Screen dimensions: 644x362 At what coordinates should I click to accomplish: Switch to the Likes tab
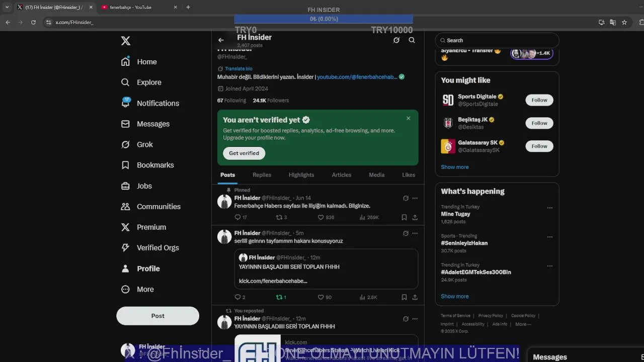pyautogui.click(x=409, y=175)
